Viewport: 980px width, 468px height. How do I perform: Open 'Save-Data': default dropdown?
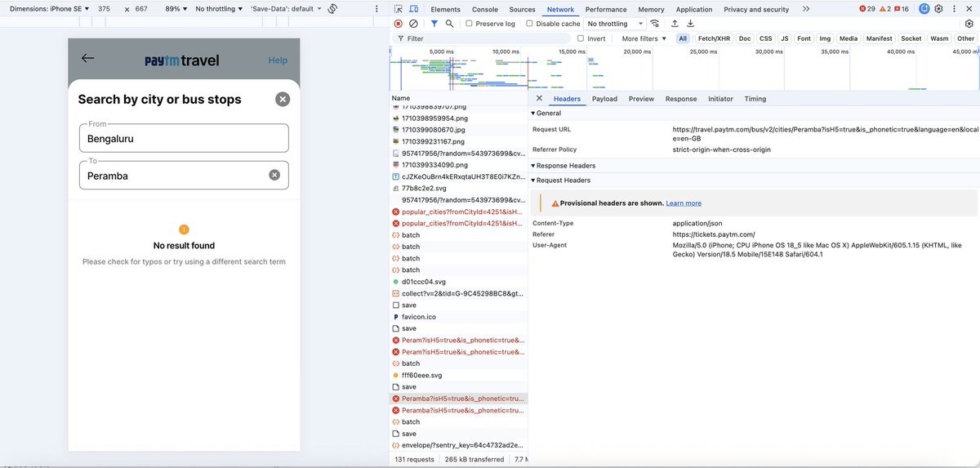(x=286, y=9)
